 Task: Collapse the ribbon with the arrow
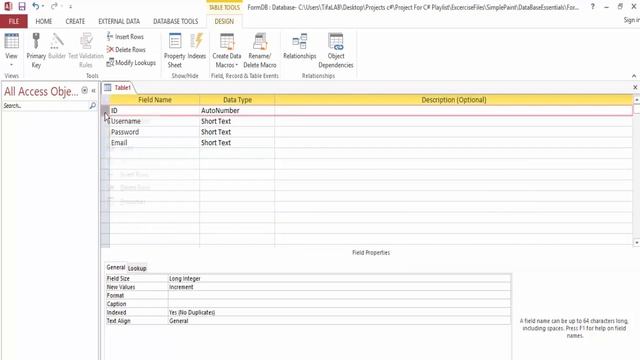(x=634, y=76)
